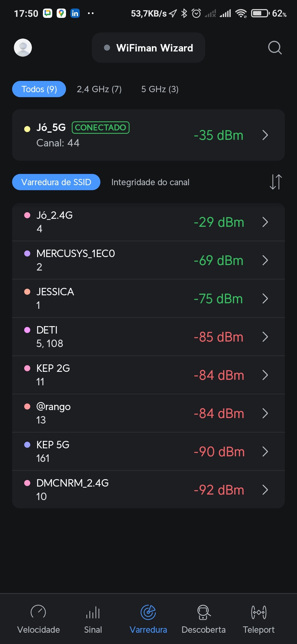Expand Jó_5G connected network chevron
The height and width of the screenshot is (644, 297).
265,135
